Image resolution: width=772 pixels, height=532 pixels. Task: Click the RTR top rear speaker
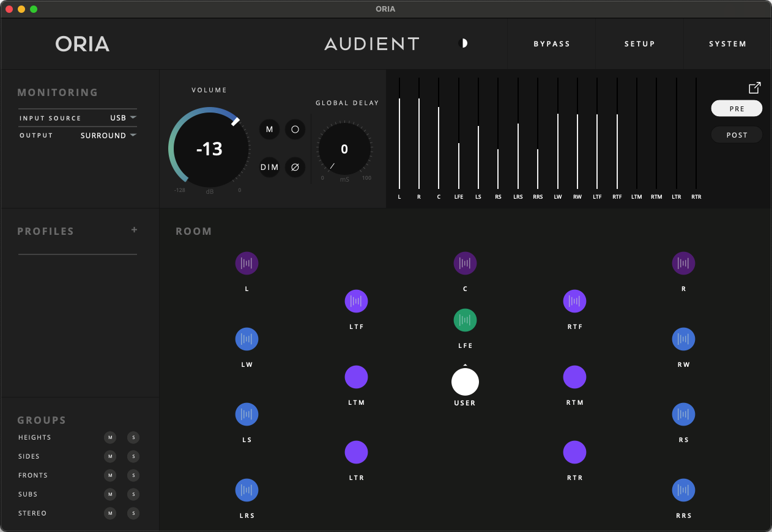pos(574,453)
